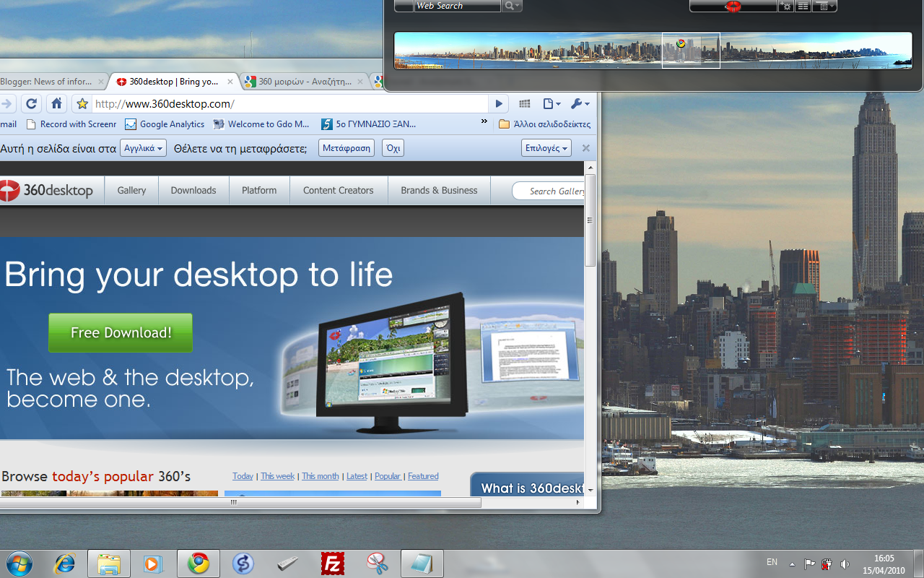This screenshot has height=578, width=924.
Task: Launch FileZilla from the taskbar
Action: (331, 564)
